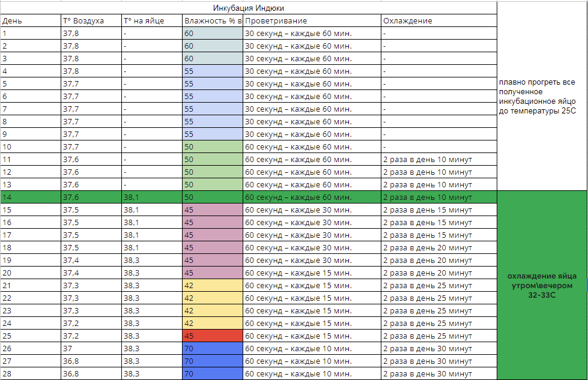Click air temperature '37' in day 26 row
The width and height of the screenshot is (588, 380).
click(91, 349)
